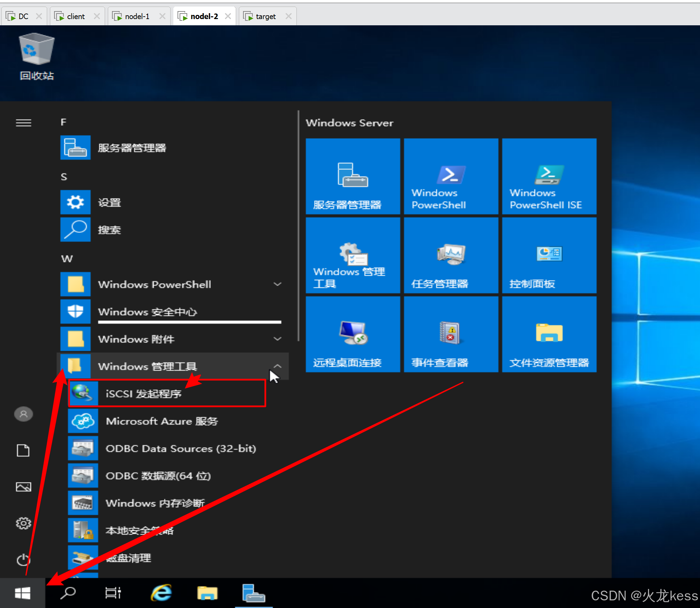Switch to the nodel-1 VM tab
Image resolution: width=700 pixels, height=608 pixels.
click(x=137, y=16)
